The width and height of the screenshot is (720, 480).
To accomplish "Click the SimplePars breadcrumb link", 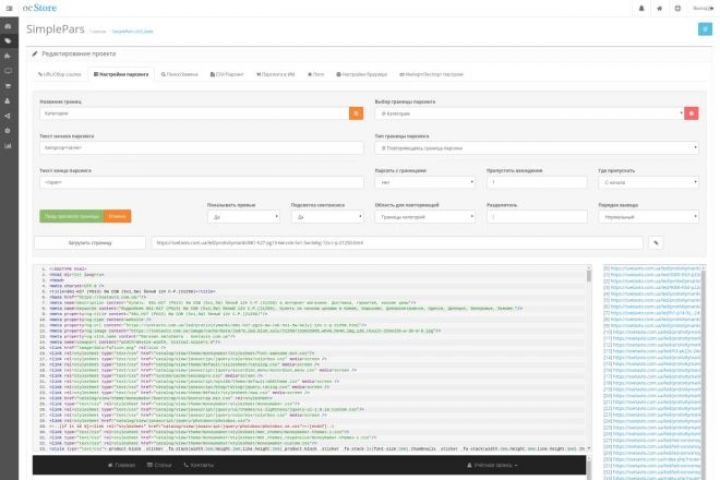I will coord(133,31).
